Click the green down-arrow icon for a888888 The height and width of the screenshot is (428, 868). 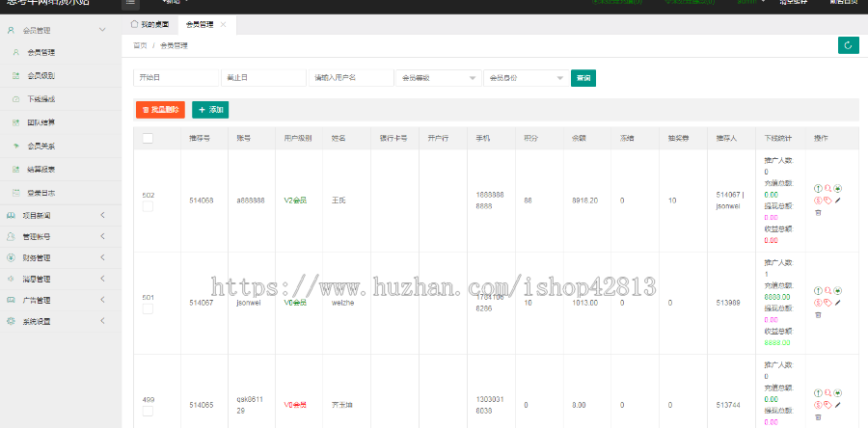coord(837,188)
